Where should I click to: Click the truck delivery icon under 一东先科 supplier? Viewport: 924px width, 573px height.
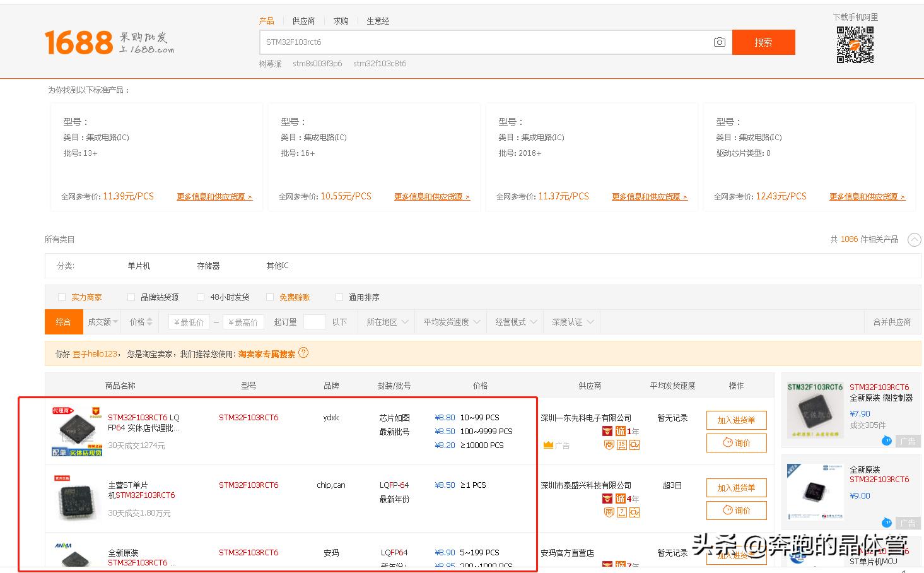[634, 444]
